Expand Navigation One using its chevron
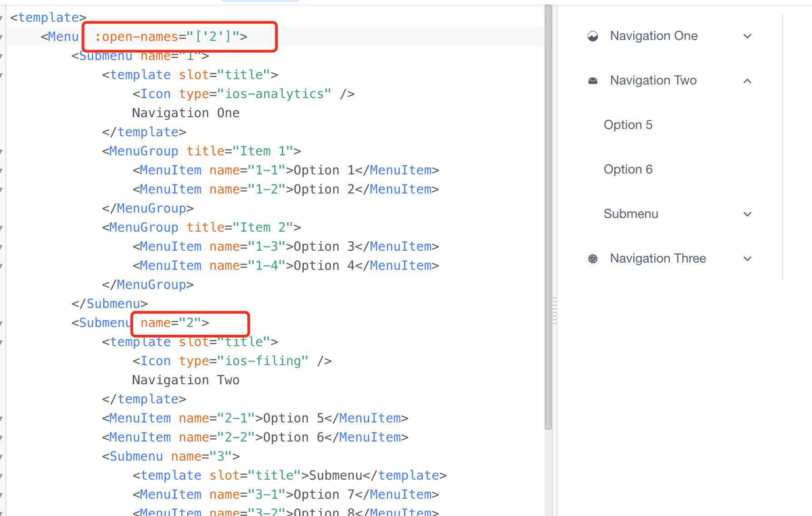The image size is (812, 516). 747,36
